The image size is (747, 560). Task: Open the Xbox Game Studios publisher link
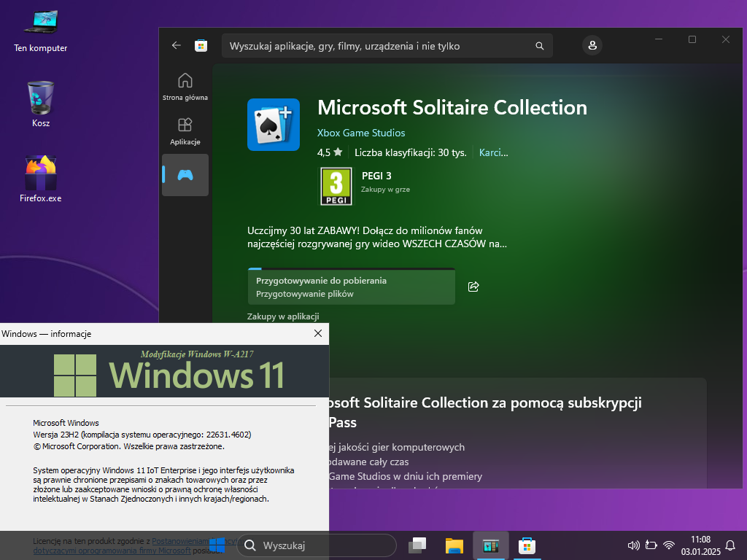pyautogui.click(x=361, y=133)
